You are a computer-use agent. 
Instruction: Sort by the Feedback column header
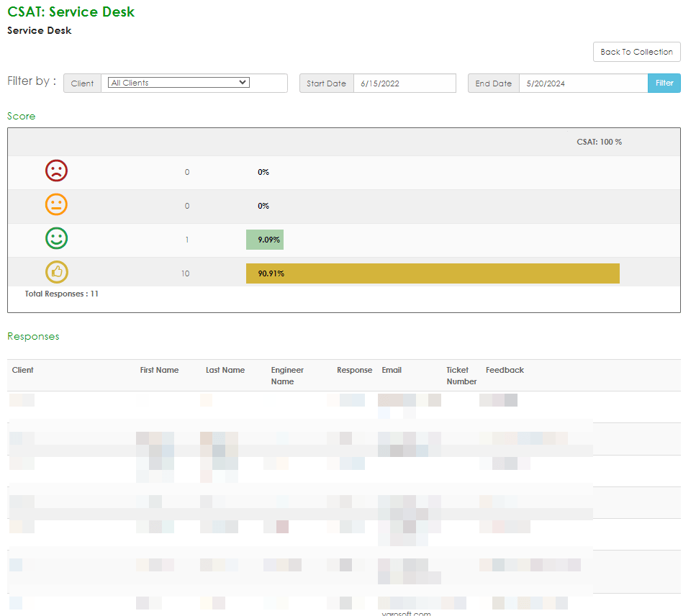click(x=505, y=370)
